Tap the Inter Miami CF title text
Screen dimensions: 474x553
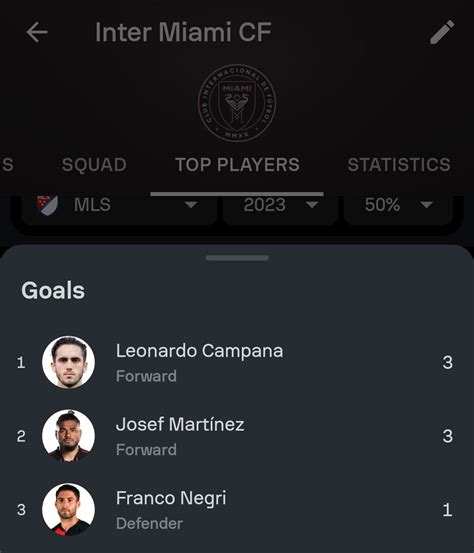point(183,32)
